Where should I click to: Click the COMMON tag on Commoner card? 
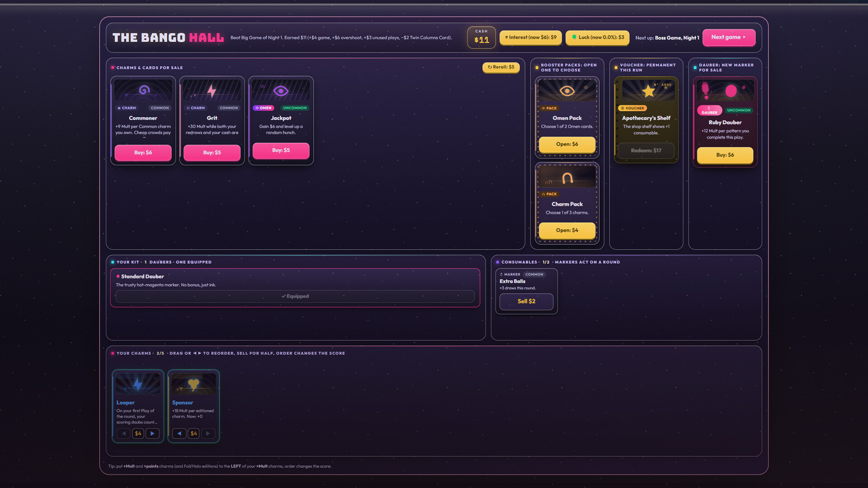click(x=160, y=108)
